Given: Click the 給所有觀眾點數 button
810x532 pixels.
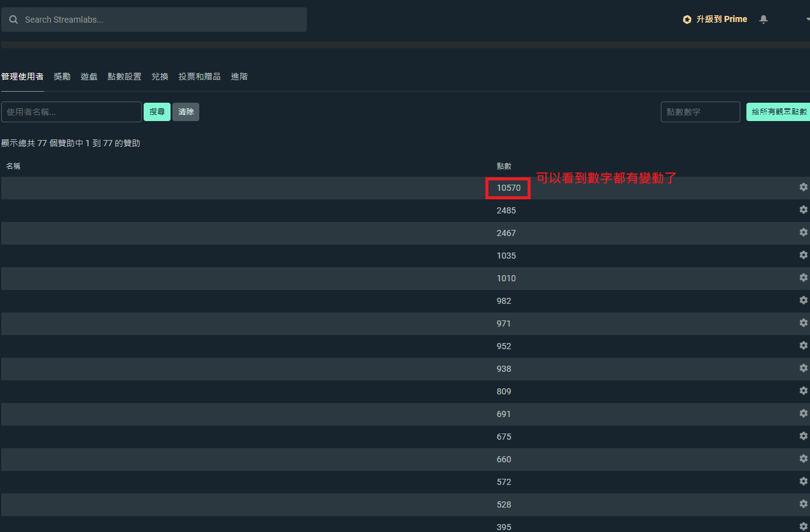Looking at the screenshot, I should pos(778,112).
